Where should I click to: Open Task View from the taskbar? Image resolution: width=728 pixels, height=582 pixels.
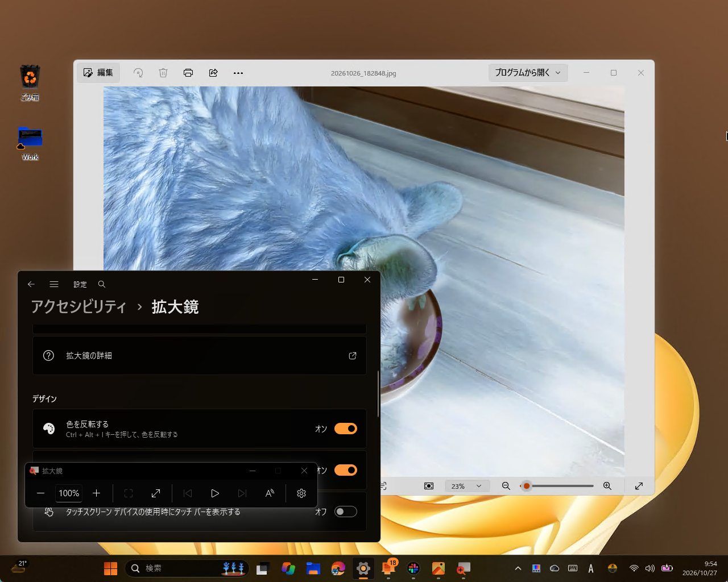(x=263, y=568)
